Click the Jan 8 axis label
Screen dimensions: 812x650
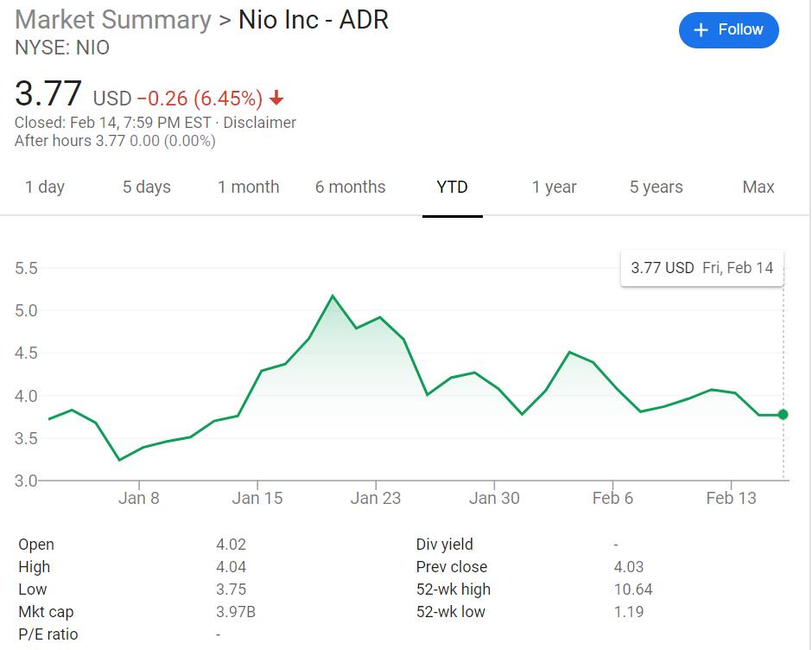(139, 498)
